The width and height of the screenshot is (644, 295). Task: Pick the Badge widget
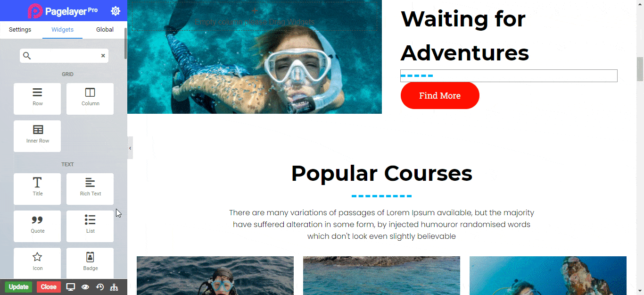[x=90, y=263]
